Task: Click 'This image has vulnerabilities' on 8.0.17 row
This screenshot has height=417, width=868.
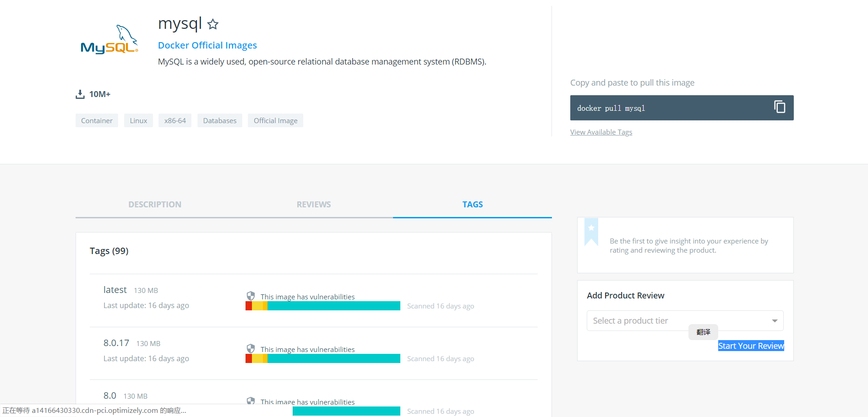Action: (308, 349)
